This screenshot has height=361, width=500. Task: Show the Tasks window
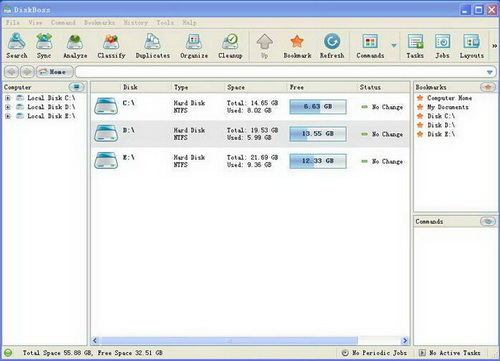click(x=415, y=46)
